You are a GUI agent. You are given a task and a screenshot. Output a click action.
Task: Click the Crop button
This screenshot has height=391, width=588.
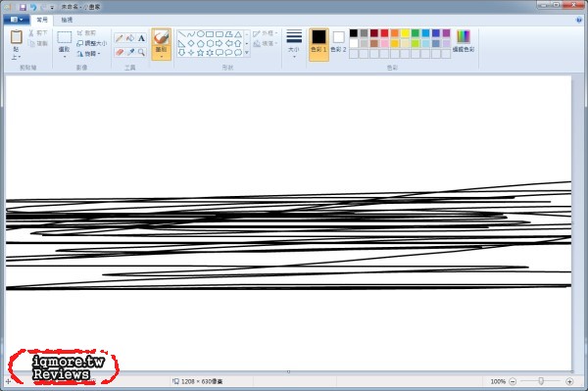(86, 33)
